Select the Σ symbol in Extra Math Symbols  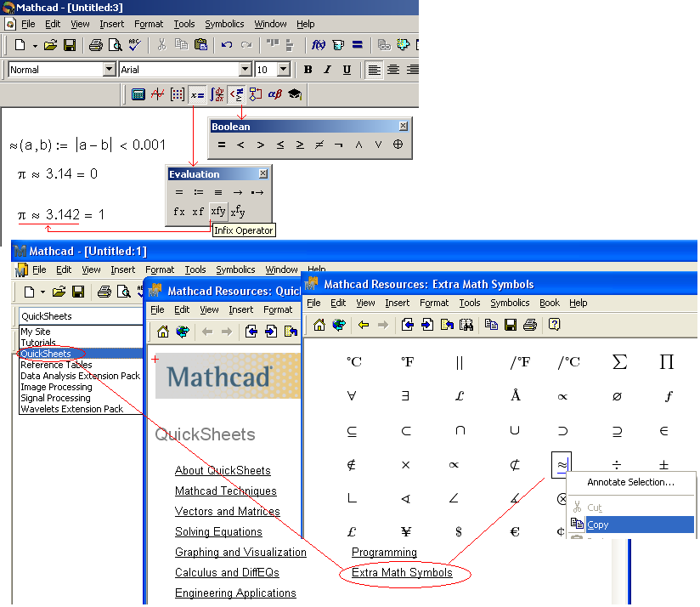619,362
